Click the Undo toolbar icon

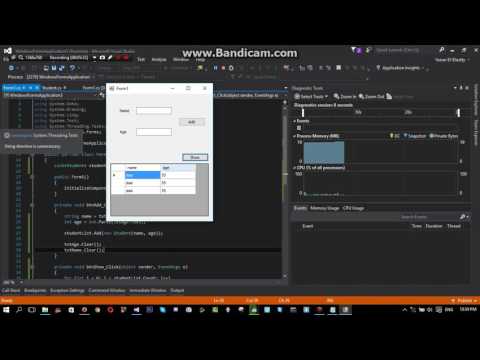(72, 68)
